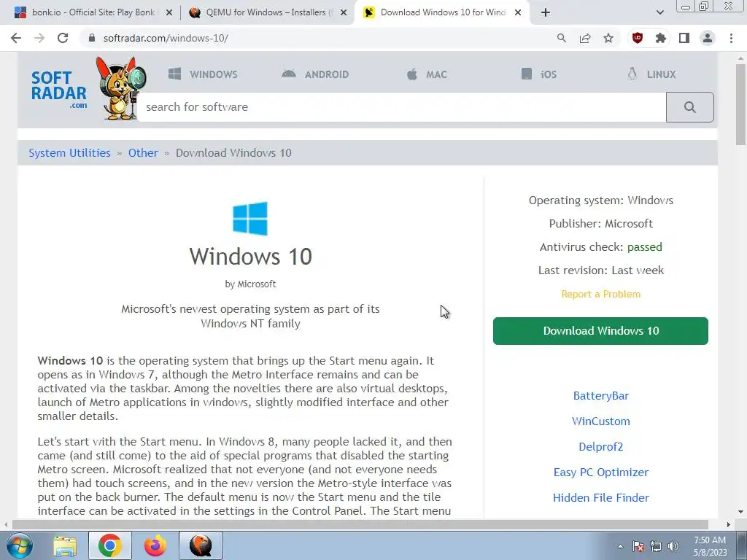Click the Windows 10 logo image
747x560 pixels.
(x=250, y=219)
